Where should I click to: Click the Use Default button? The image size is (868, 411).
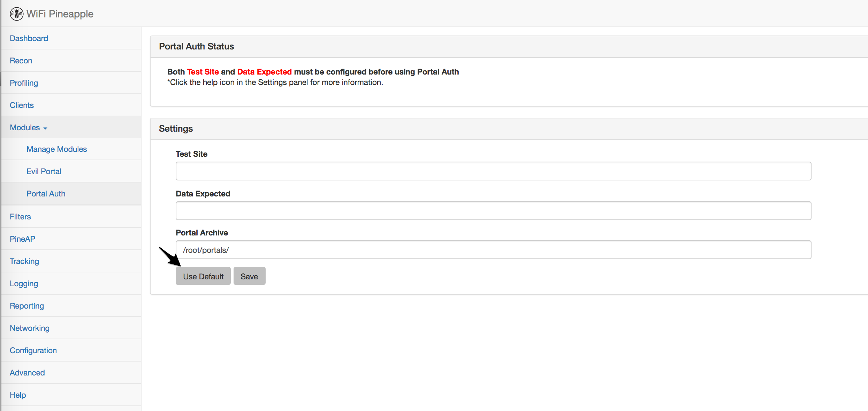[203, 276]
